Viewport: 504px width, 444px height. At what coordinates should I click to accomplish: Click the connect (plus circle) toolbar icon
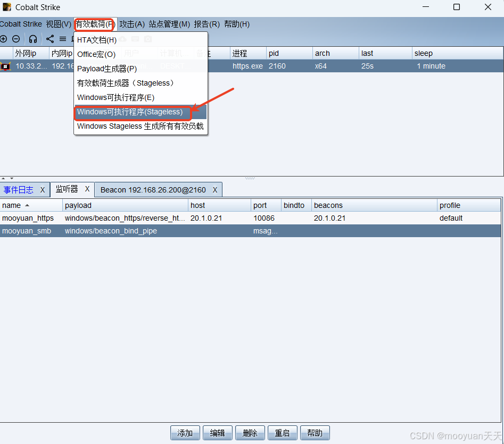coord(4,39)
